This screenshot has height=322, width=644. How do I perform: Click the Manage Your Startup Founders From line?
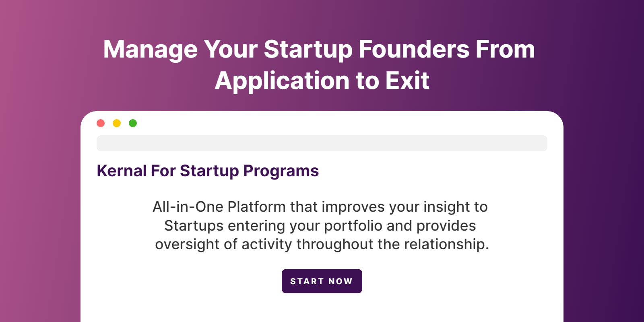pos(319,50)
